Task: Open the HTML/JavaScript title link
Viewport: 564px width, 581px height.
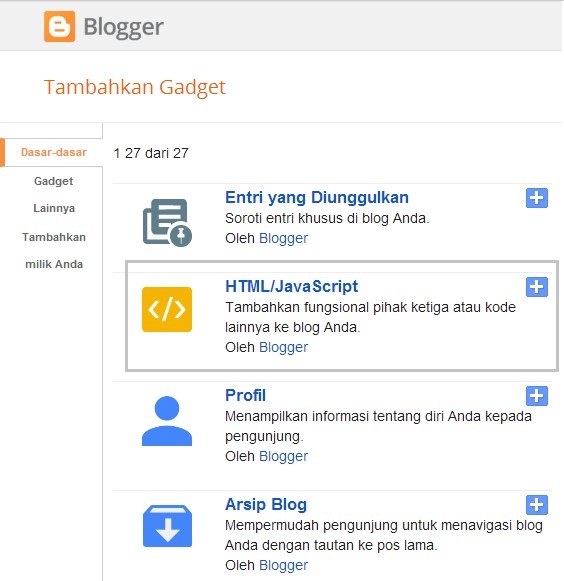Action: tap(292, 286)
